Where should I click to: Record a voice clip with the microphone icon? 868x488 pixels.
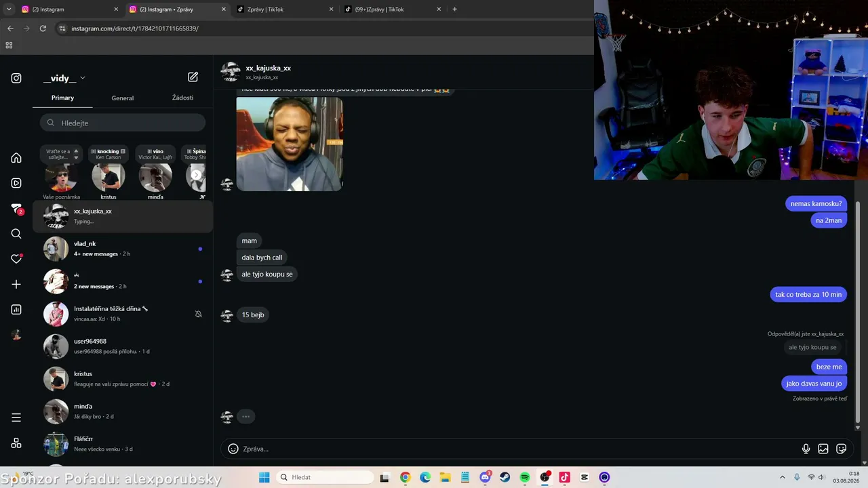click(x=806, y=449)
